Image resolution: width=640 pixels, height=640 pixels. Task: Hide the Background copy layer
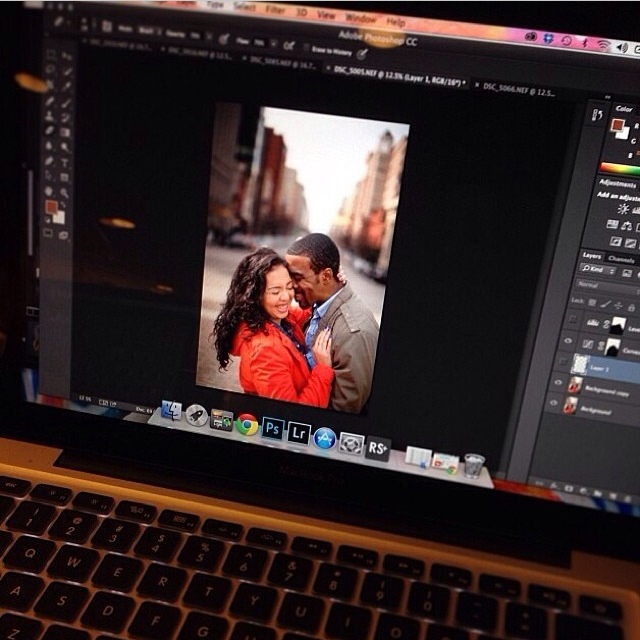coord(558,382)
